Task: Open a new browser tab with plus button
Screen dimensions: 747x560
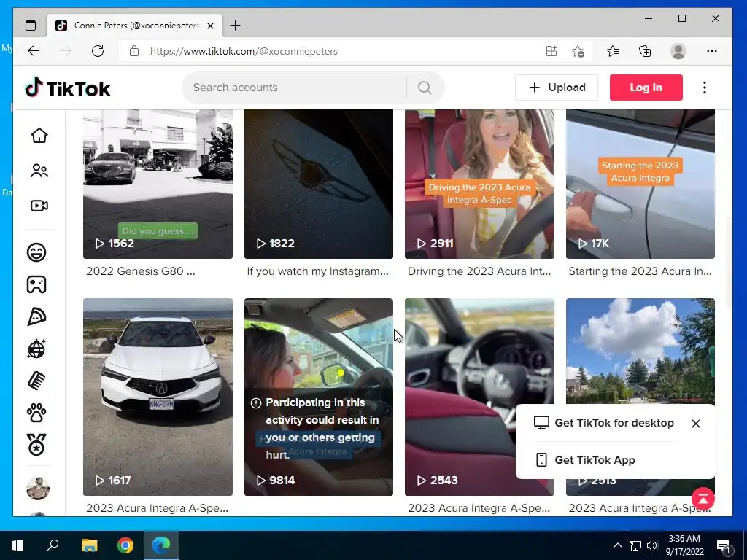Action: coord(236,26)
